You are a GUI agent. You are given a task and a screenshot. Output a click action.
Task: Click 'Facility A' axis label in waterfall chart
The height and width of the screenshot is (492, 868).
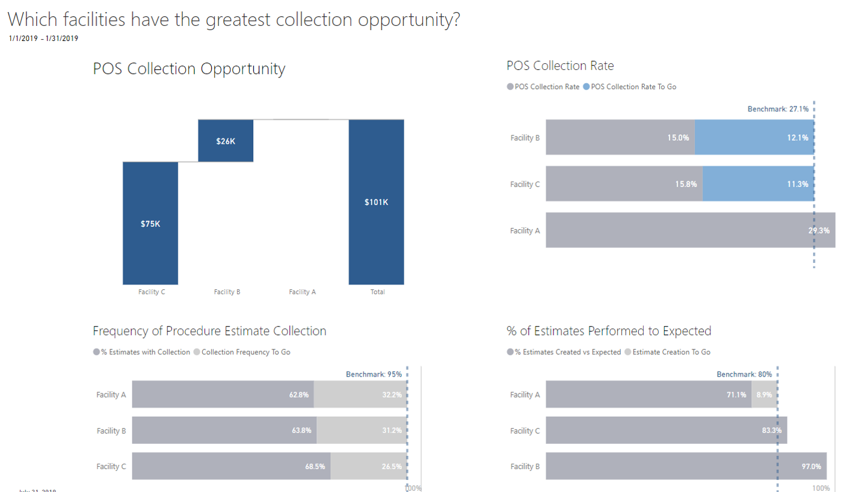pyautogui.click(x=302, y=292)
